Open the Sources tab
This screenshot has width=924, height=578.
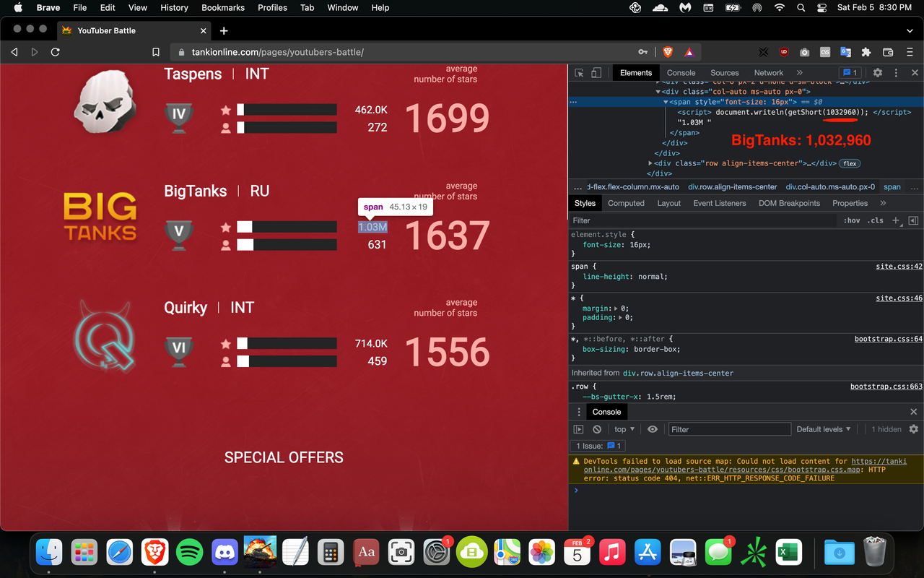point(725,73)
